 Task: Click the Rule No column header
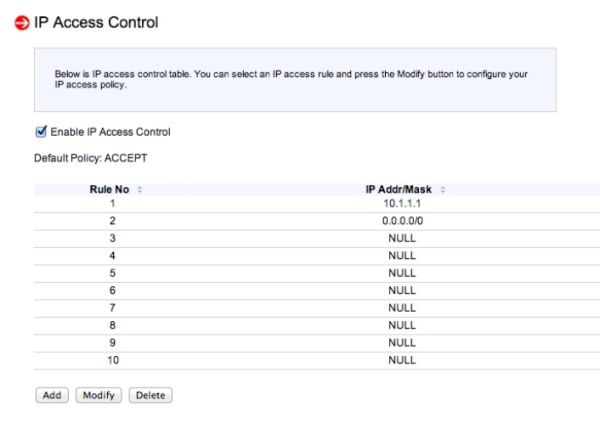(109, 189)
